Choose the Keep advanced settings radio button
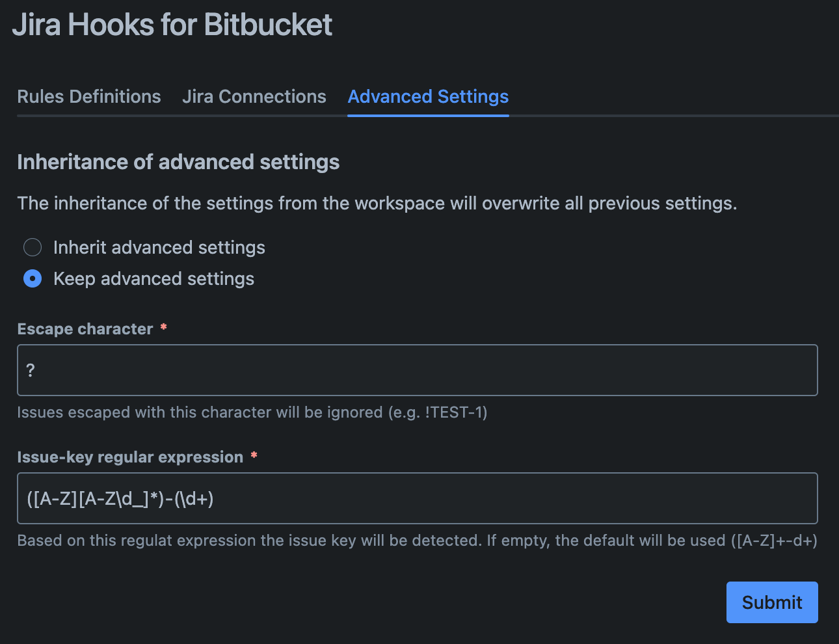 (x=33, y=278)
